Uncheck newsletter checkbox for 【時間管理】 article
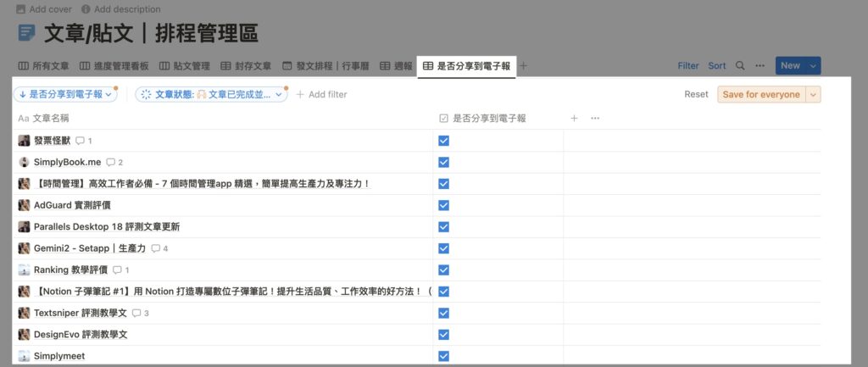 [x=443, y=184]
